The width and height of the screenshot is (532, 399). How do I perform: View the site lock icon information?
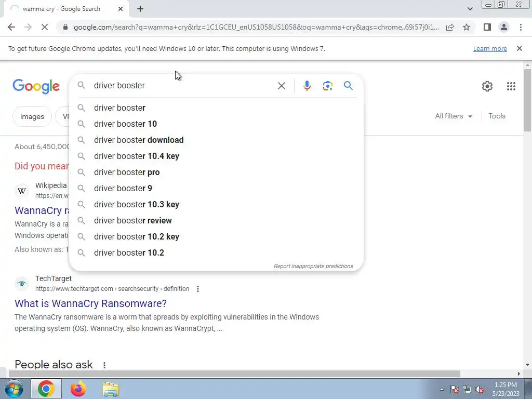pos(65,27)
